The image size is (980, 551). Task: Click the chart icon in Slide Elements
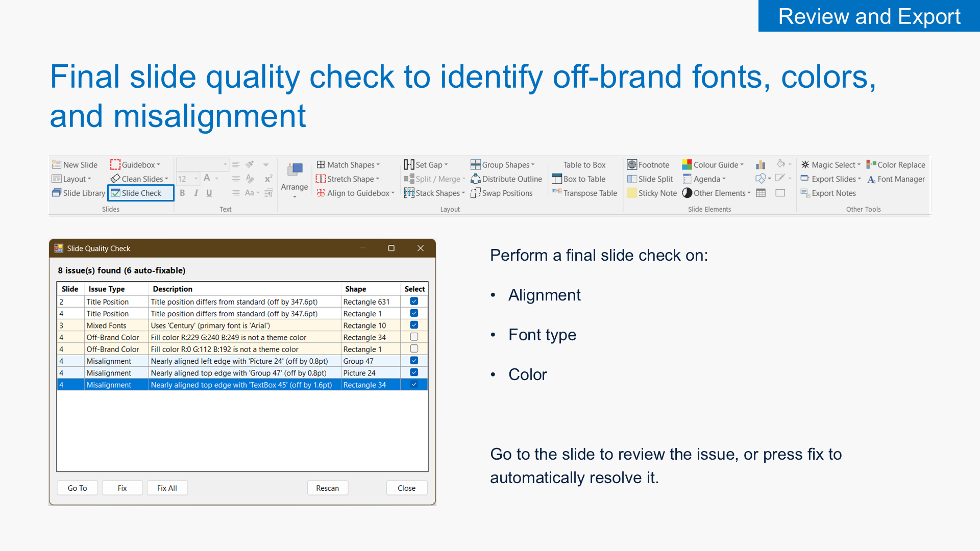pos(761,165)
